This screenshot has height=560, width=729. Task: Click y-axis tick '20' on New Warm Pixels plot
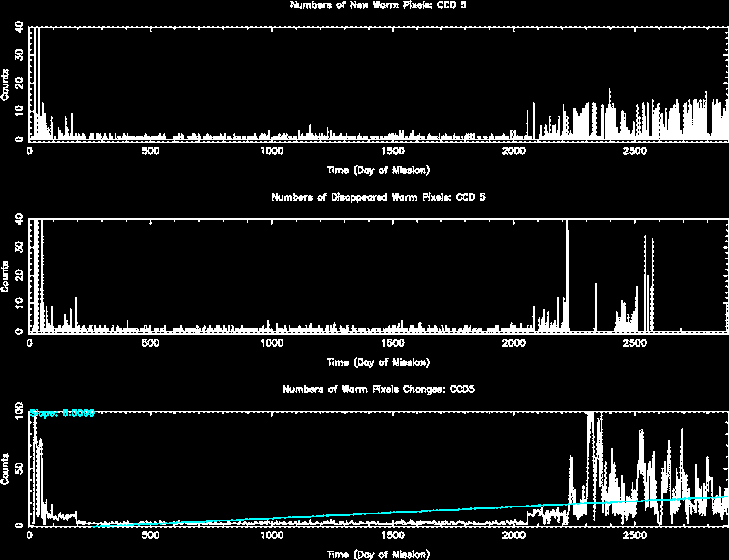[x=19, y=83]
